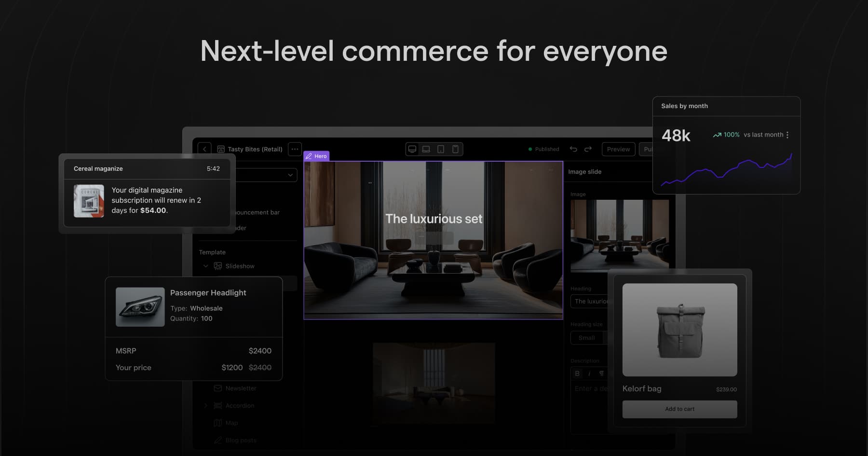This screenshot has height=456, width=868.
Task: Select the Image slide panel header
Action: pyautogui.click(x=585, y=172)
